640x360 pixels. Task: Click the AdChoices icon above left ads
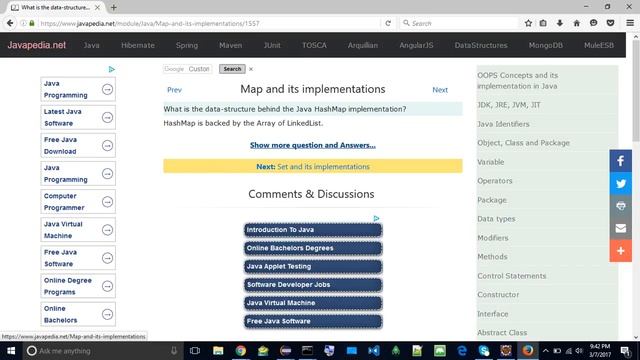[111, 69]
